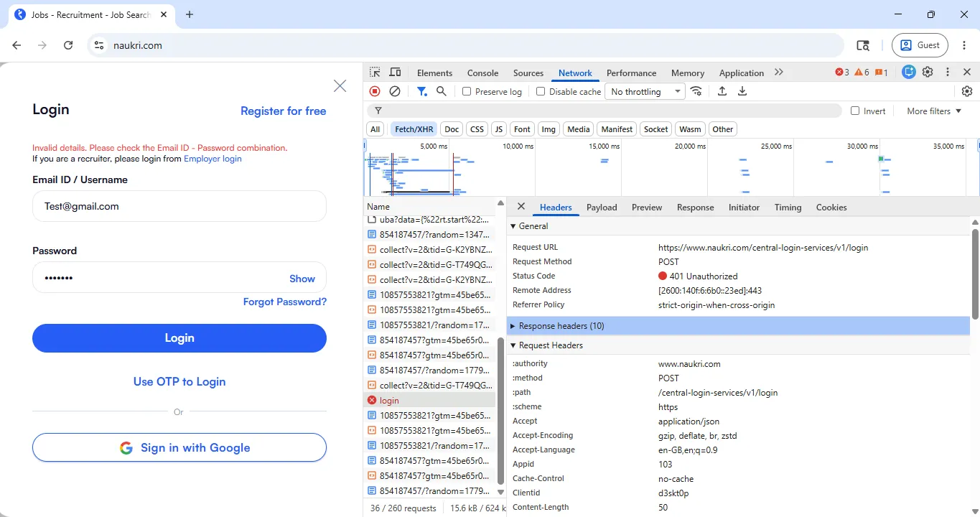Viewport: 980px width, 517px height.
Task: Close the request details pane
Action: point(521,207)
